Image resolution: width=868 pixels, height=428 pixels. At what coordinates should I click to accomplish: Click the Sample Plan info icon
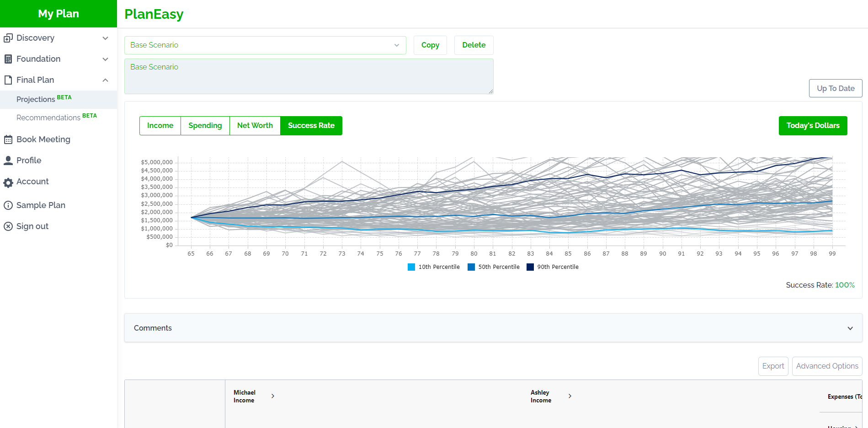(x=8, y=205)
